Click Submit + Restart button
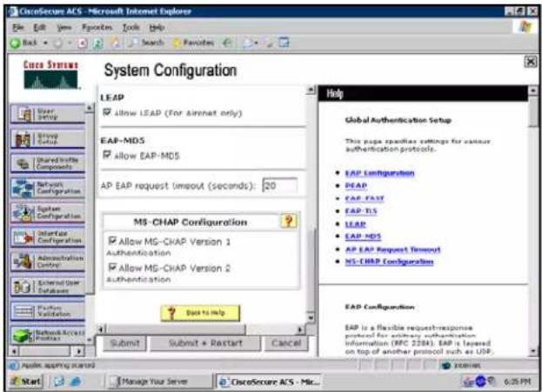 coord(205,343)
